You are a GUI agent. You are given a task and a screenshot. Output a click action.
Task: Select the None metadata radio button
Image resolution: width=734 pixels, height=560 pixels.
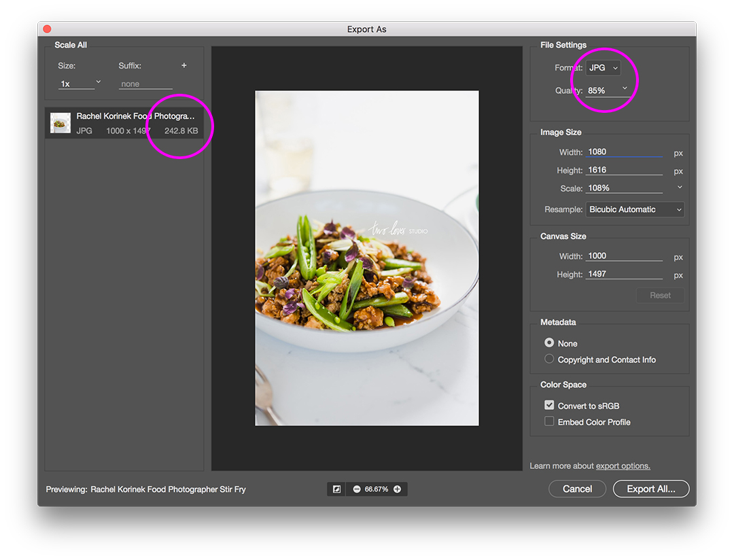pos(549,343)
